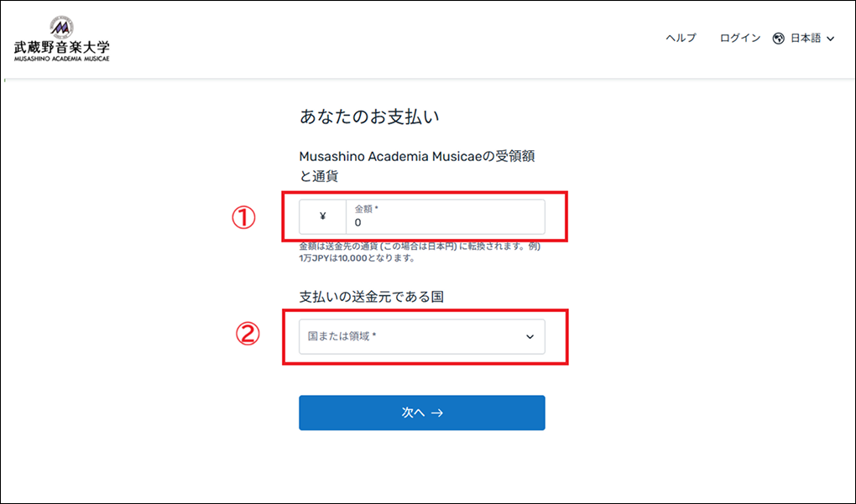Click the country dropdown chevron arrow
This screenshot has height=504, width=856.
(530, 336)
